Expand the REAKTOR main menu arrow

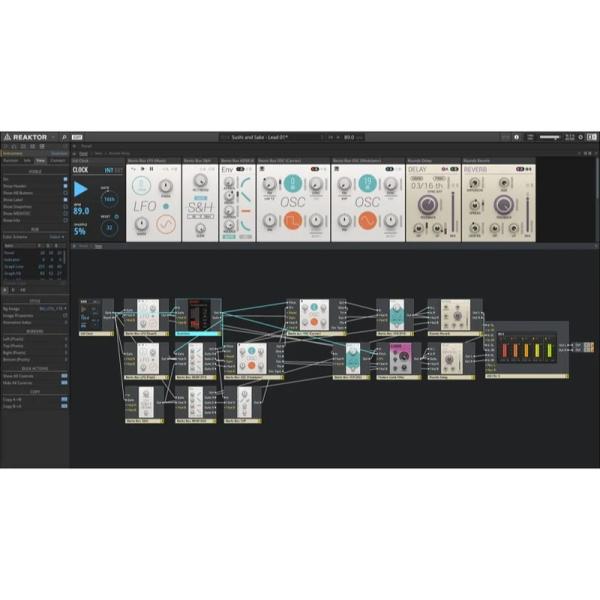[52, 138]
